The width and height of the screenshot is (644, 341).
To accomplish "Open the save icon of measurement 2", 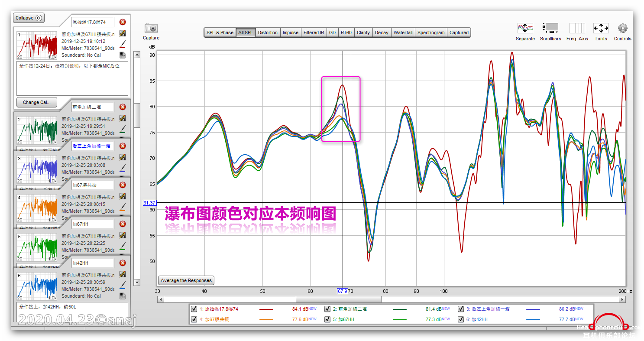I will (123, 118).
